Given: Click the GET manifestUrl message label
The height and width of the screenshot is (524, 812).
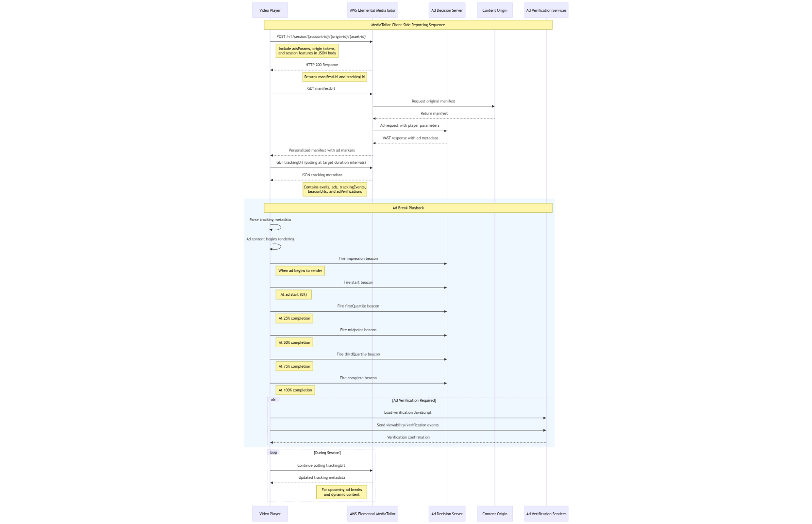Looking at the screenshot, I should pos(321,88).
